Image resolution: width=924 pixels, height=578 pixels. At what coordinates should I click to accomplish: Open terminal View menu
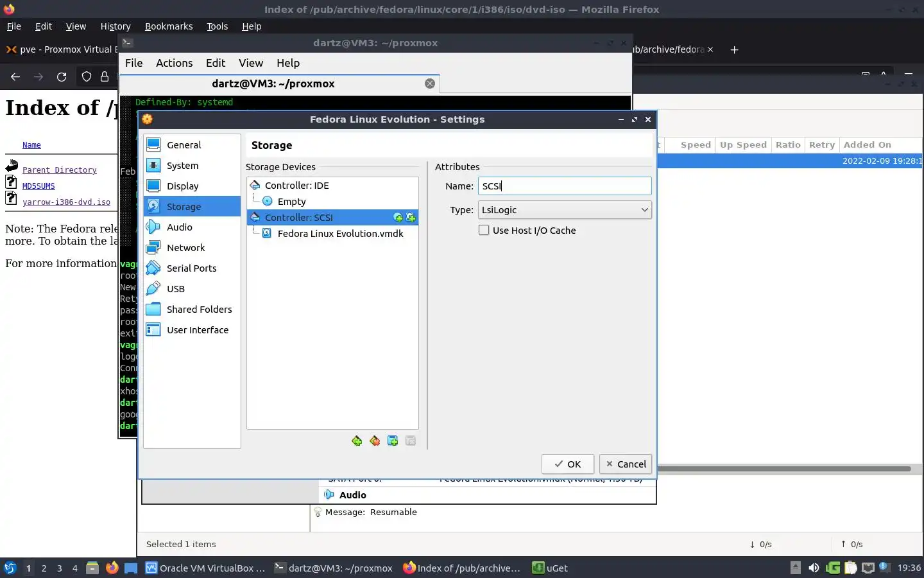251,63
